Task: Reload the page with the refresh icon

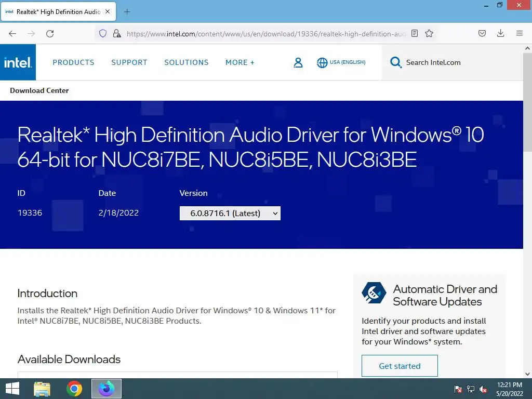Action: (x=50, y=34)
